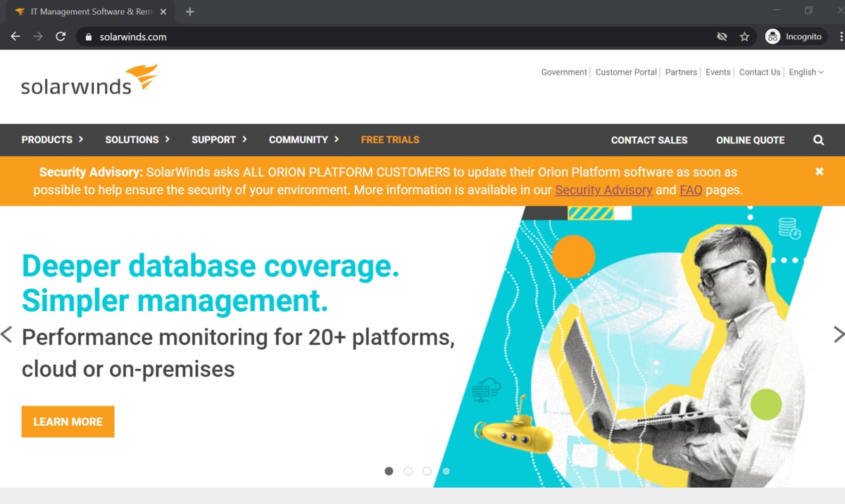This screenshot has height=504, width=845.
Task: Click the browser back arrow
Action: (x=15, y=37)
